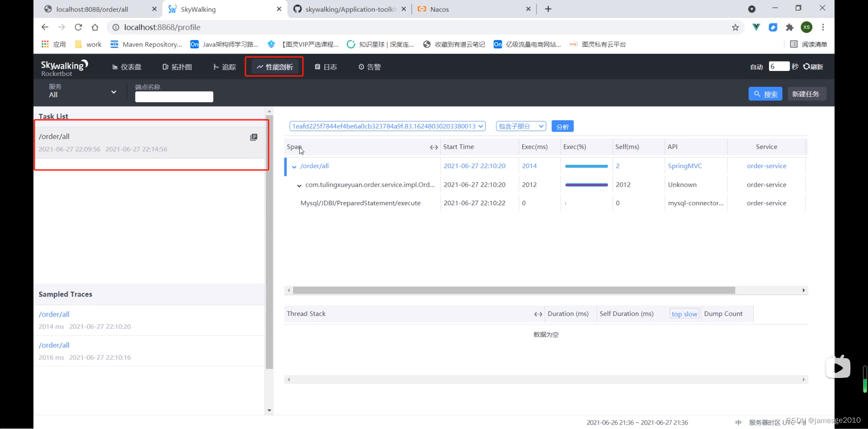Click span table scroll left arrow
This screenshot has height=429, width=868.
tap(289, 290)
